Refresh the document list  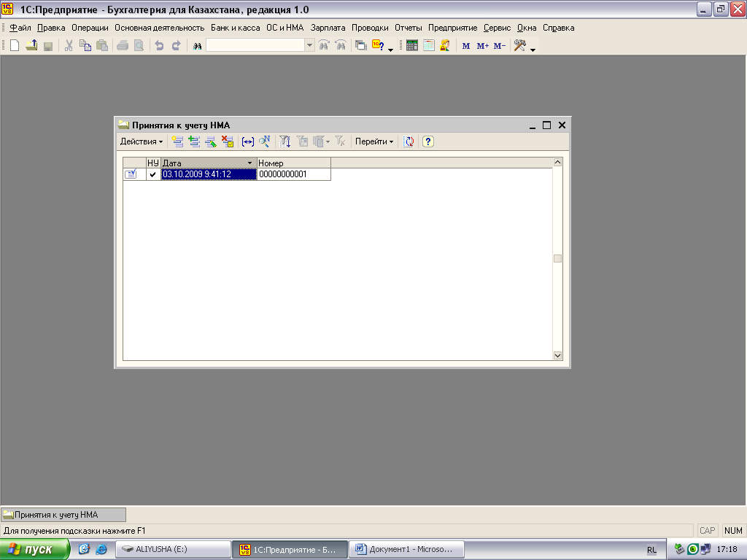409,141
